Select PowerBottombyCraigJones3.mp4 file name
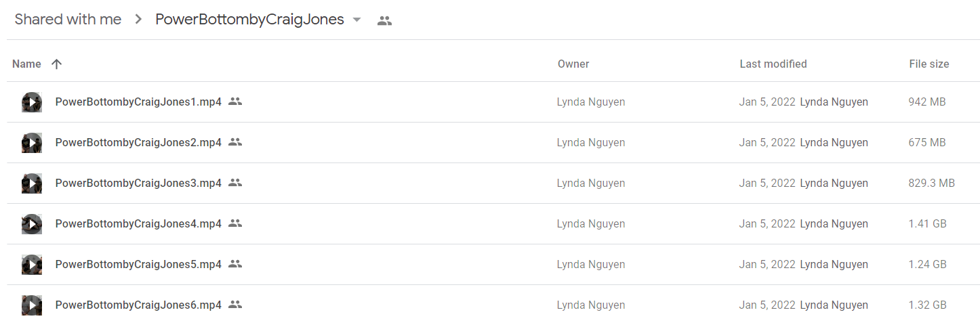The width and height of the screenshot is (980, 325). point(138,183)
